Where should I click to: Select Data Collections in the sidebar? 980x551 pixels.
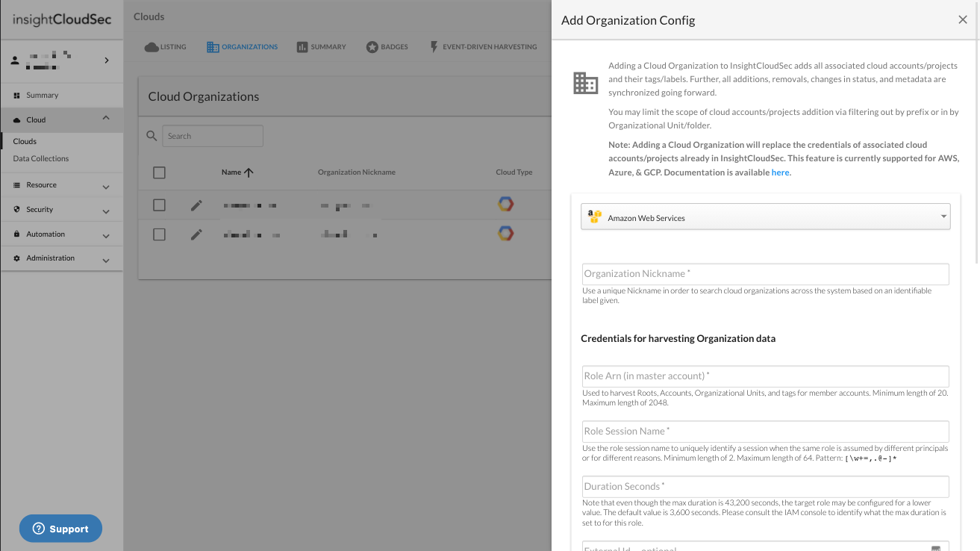(x=41, y=158)
